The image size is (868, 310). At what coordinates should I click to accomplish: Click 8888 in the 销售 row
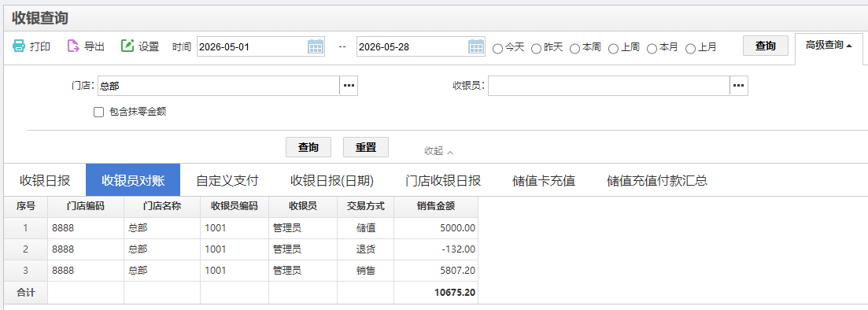tap(86, 271)
